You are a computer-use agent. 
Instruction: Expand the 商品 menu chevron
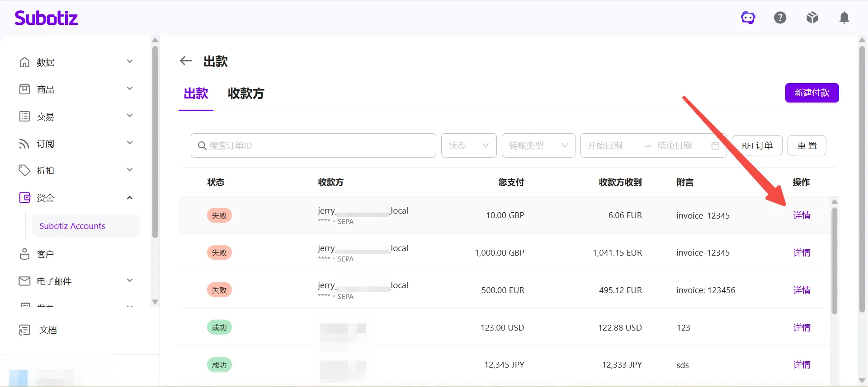130,89
